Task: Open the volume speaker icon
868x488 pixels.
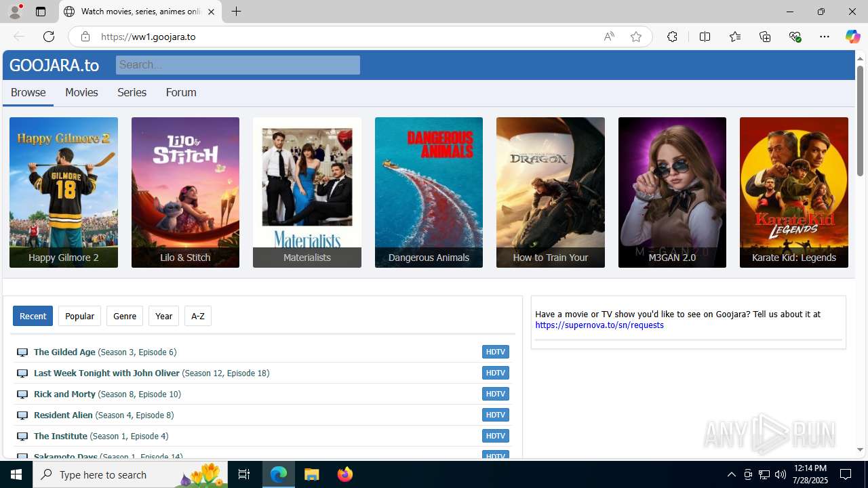Action: point(781,474)
